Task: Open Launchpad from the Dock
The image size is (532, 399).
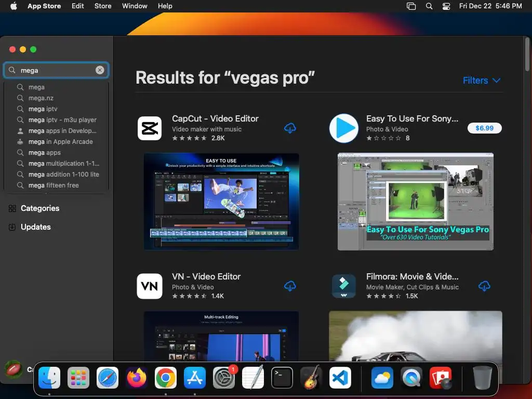Action: point(78,378)
